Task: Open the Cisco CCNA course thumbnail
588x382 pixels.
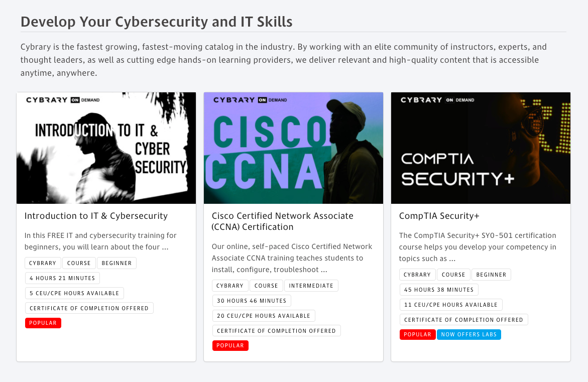Action: 293,148
